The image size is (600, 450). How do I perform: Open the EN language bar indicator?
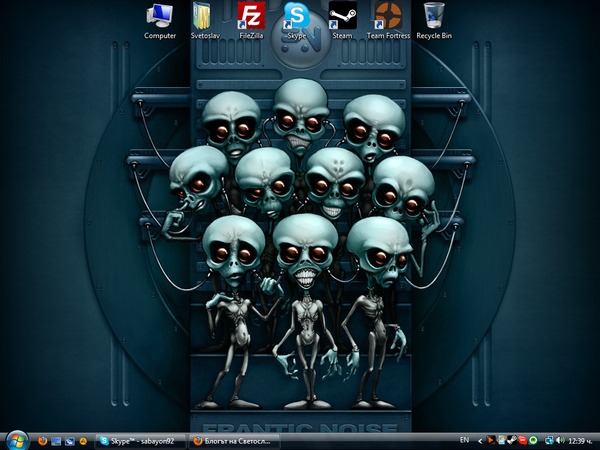(x=465, y=440)
